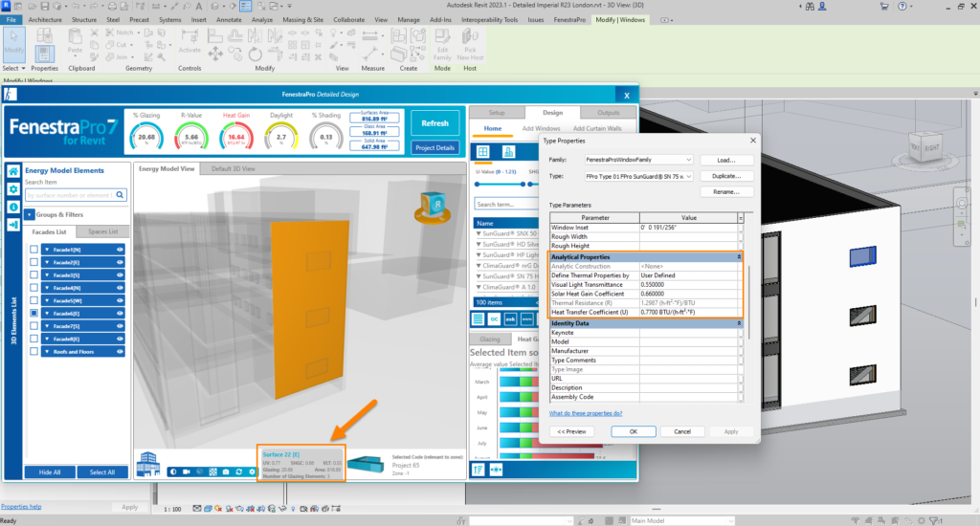The width and height of the screenshot is (980, 526).
Task: Click OK in the Type Properties dialog
Action: pyautogui.click(x=634, y=431)
